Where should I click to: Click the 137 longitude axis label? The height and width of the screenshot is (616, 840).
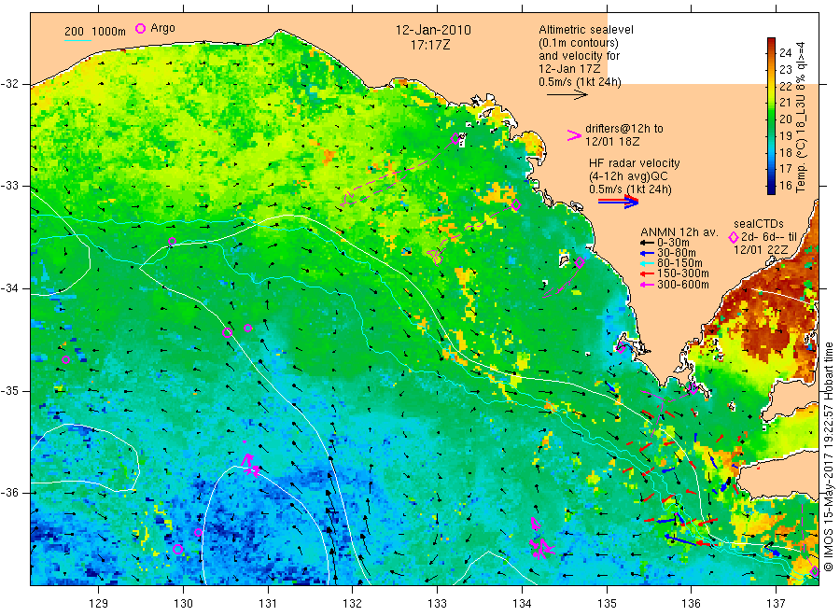pyautogui.click(x=776, y=603)
